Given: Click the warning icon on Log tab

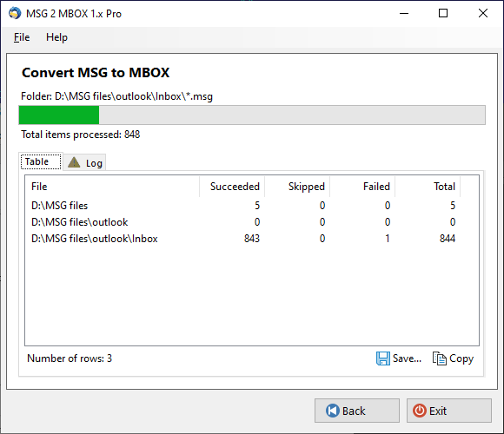Looking at the screenshot, I should 74,162.
